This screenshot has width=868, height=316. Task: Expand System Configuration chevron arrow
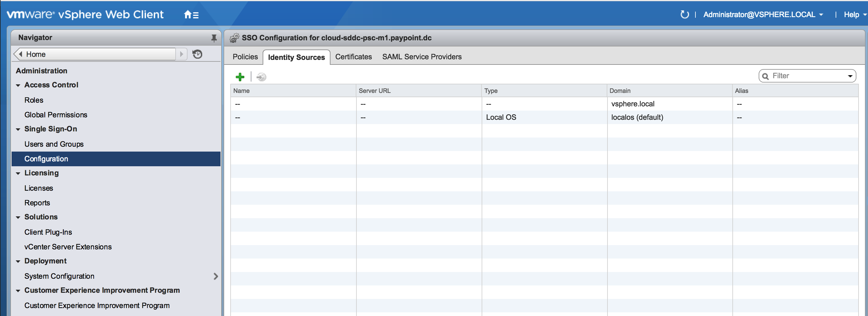click(x=216, y=276)
